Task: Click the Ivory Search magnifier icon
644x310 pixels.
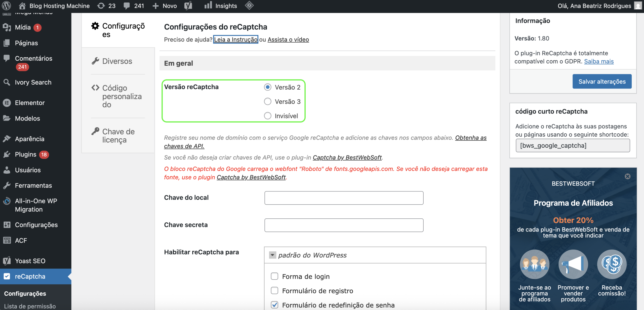Action: click(x=7, y=82)
